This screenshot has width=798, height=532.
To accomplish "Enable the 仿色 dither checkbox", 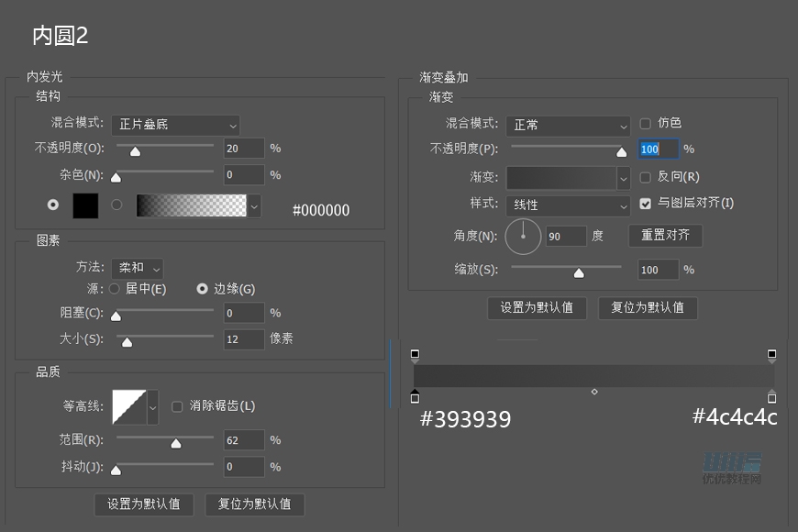I will [645, 125].
